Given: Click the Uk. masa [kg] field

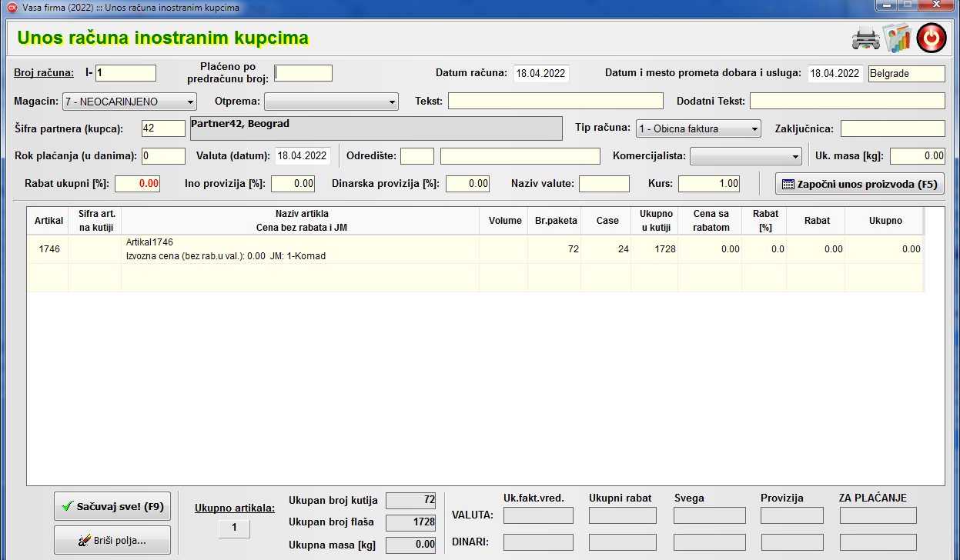Looking at the screenshot, I should coord(918,156).
